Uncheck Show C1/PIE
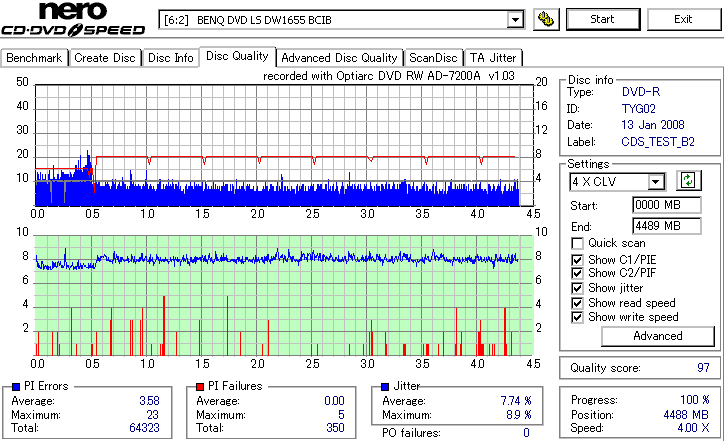The image size is (724, 441). click(x=577, y=260)
